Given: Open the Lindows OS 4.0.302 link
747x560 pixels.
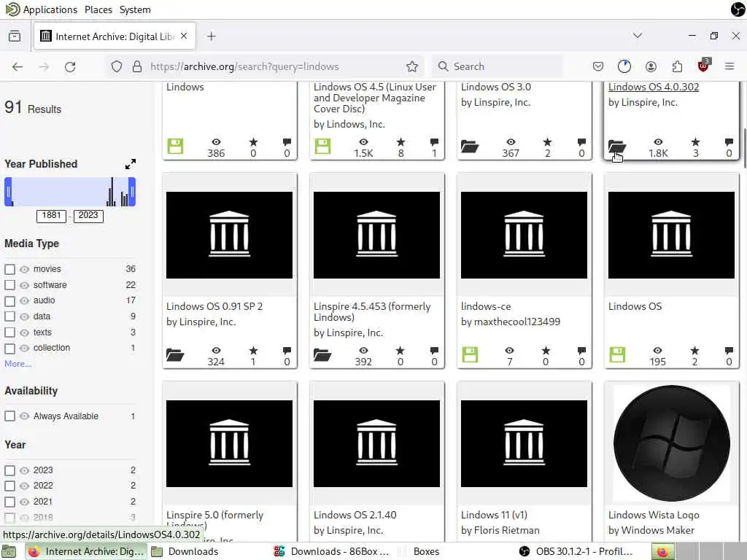Looking at the screenshot, I should coord(653,87).
